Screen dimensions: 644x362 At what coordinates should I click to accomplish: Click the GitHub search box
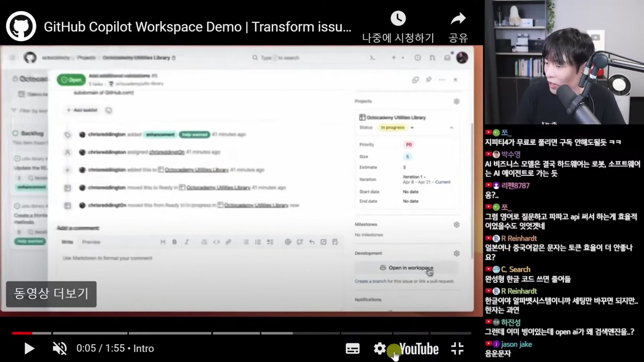click(x=304, y=57)
